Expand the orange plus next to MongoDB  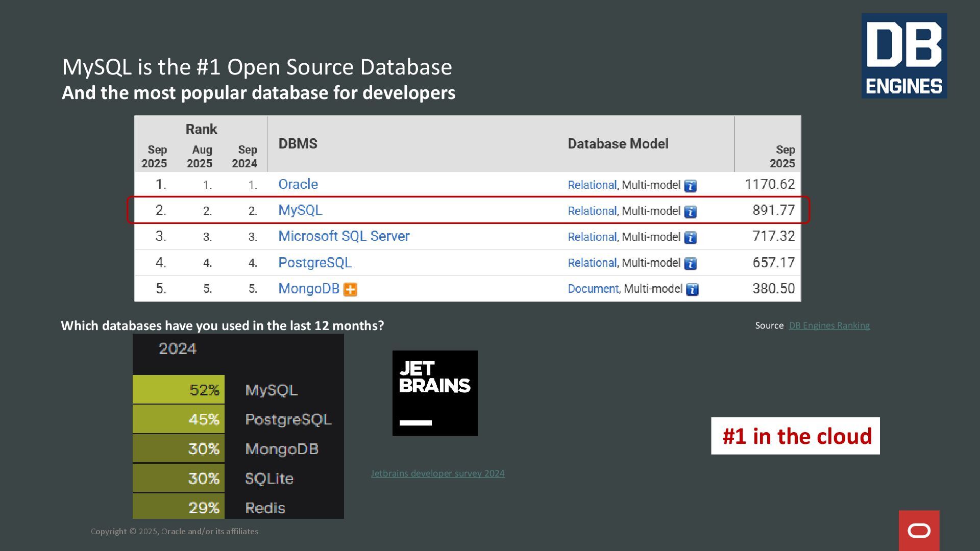click(x=350, y=290)
